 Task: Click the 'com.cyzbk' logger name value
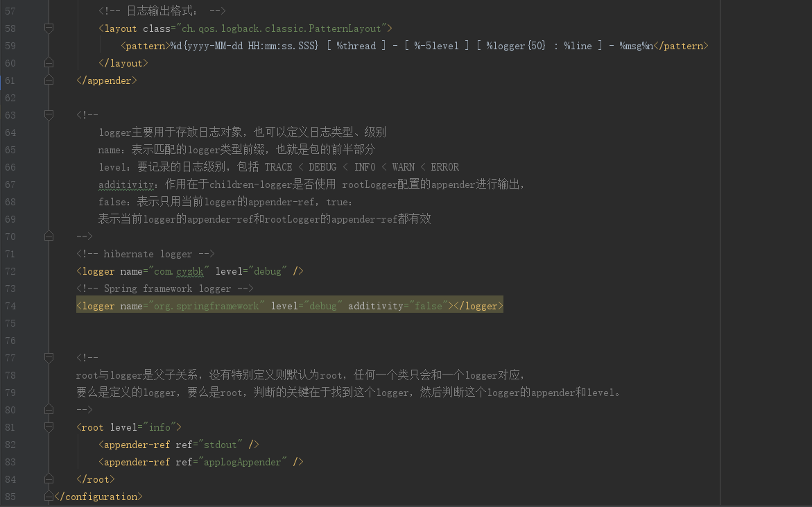[179, 271]
